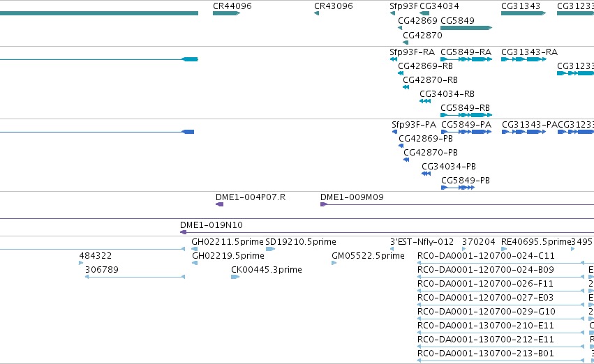The width and height of the screenshot is (594, 364).
Task: Click the DME1-019N10 clone label
Action: coord(211,225)
